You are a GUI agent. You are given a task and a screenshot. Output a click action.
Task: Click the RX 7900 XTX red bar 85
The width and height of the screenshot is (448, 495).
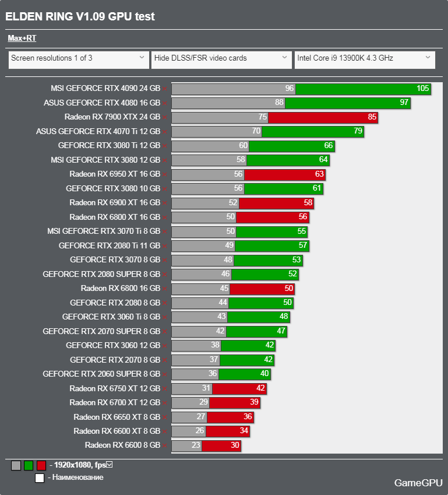click(x=323, y=117)
